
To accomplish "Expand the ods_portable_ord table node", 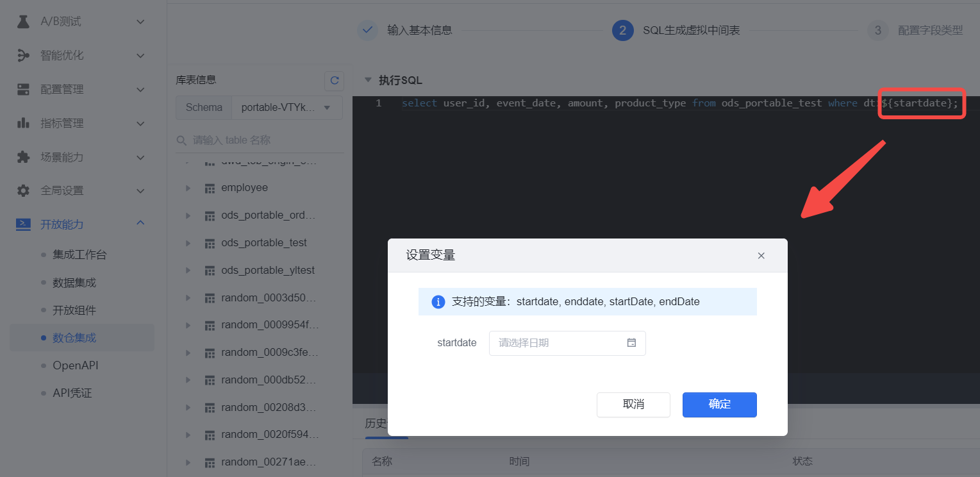I will (x=188, y=215).
